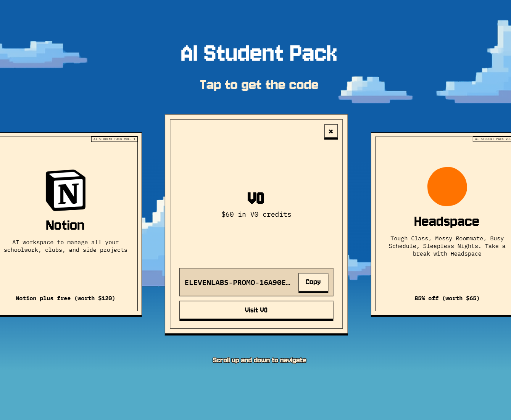
Task: Click the $60 in V0 credits text
Action: point(256,214)
